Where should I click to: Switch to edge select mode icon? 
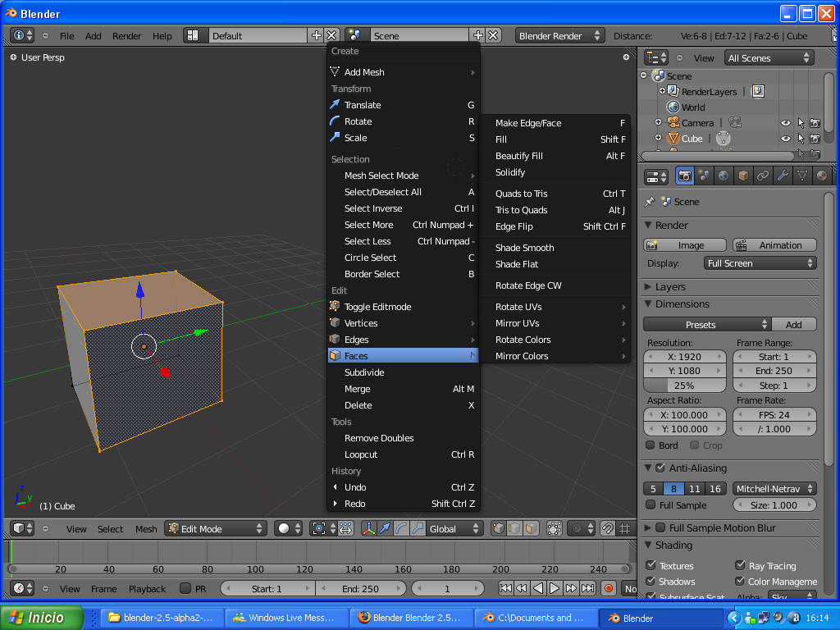pos(515,529)
